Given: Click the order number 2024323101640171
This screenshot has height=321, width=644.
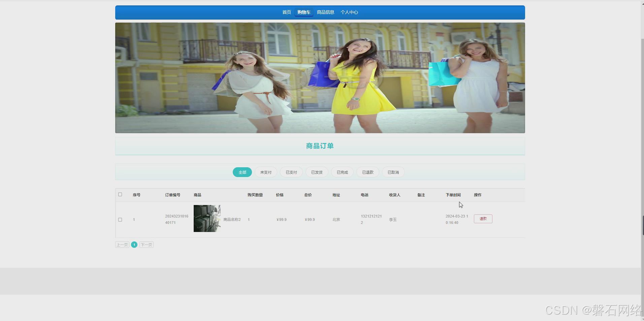Looking at the screenshot, I should [177, 220].
